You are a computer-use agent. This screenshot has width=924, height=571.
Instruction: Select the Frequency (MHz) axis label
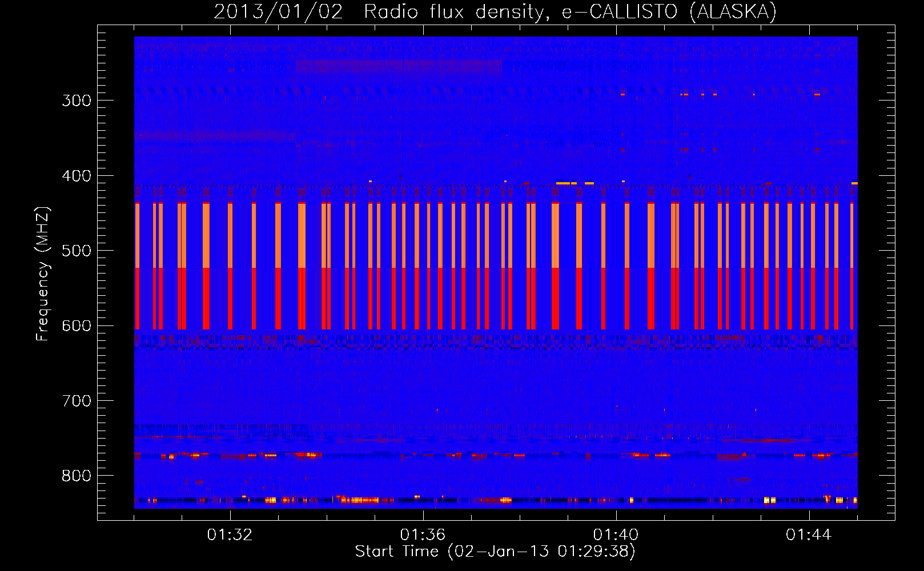pos(43,274)
